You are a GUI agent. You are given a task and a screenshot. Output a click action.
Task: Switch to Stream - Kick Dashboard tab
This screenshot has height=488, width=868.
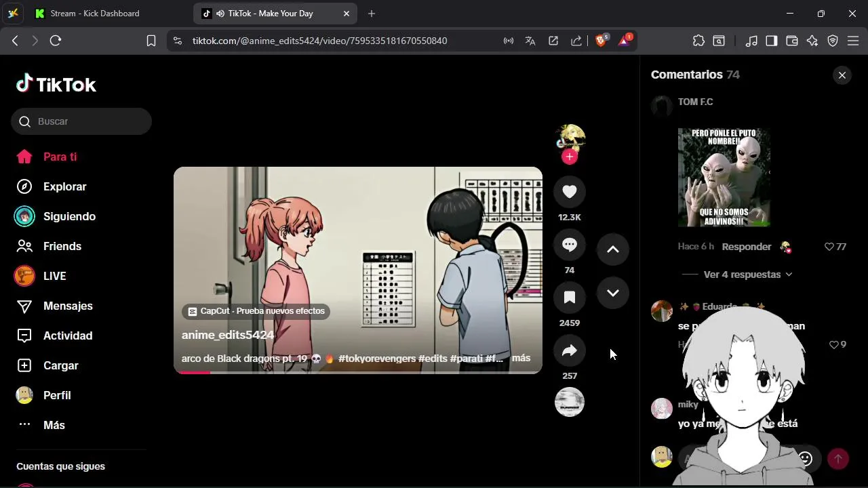coord(95,14)
